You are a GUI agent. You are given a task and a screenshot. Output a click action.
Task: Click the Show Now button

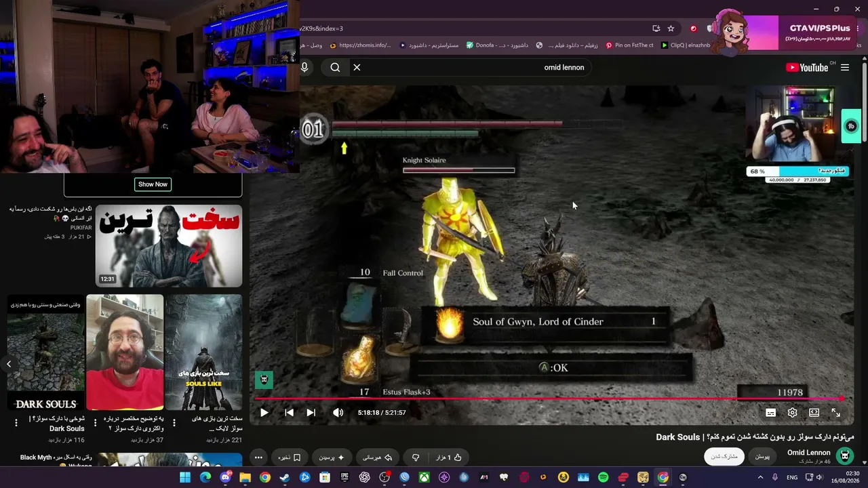[x=153, y=184]
